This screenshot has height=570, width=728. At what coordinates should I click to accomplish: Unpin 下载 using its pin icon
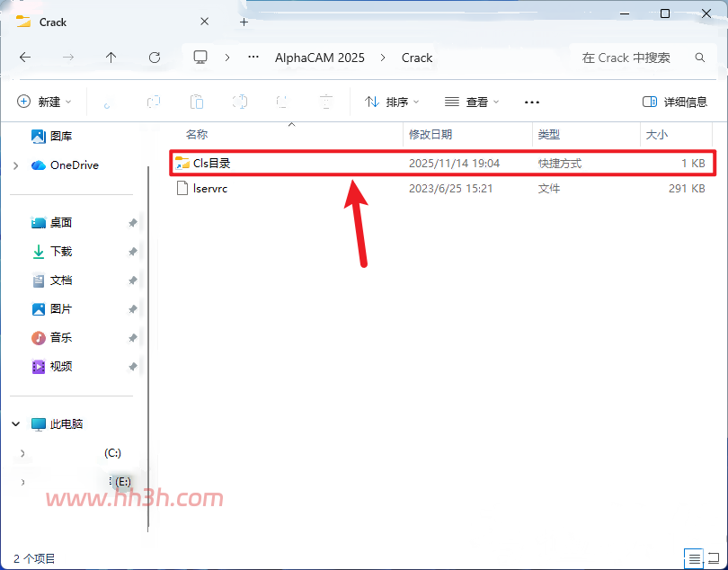coord(132,252)
